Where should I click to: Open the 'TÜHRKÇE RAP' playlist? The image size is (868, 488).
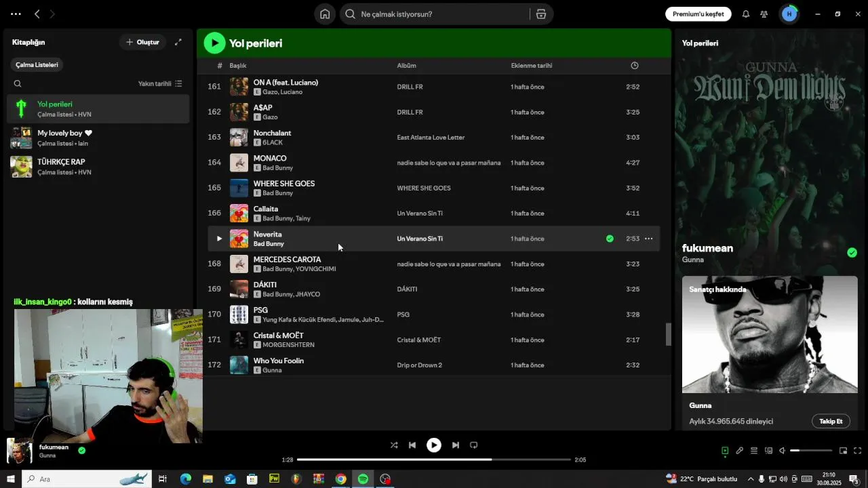(98, 167)
